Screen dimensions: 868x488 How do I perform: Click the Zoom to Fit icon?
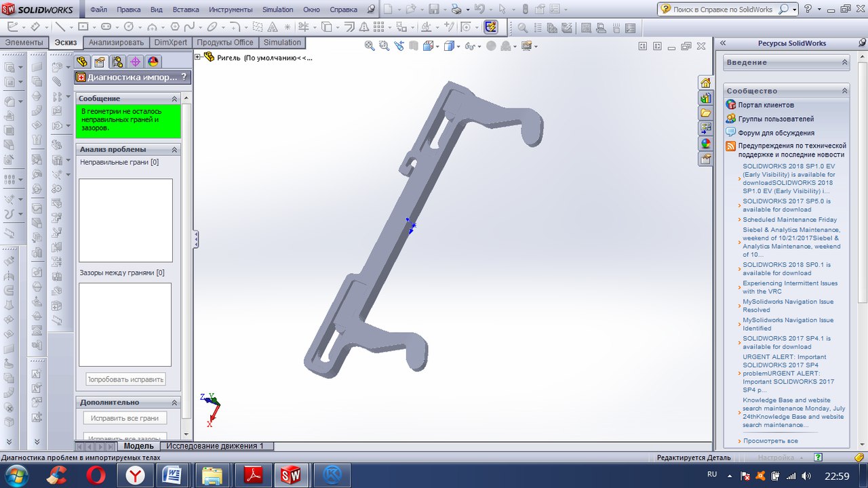pyautogui.click(x=370, y=46)
